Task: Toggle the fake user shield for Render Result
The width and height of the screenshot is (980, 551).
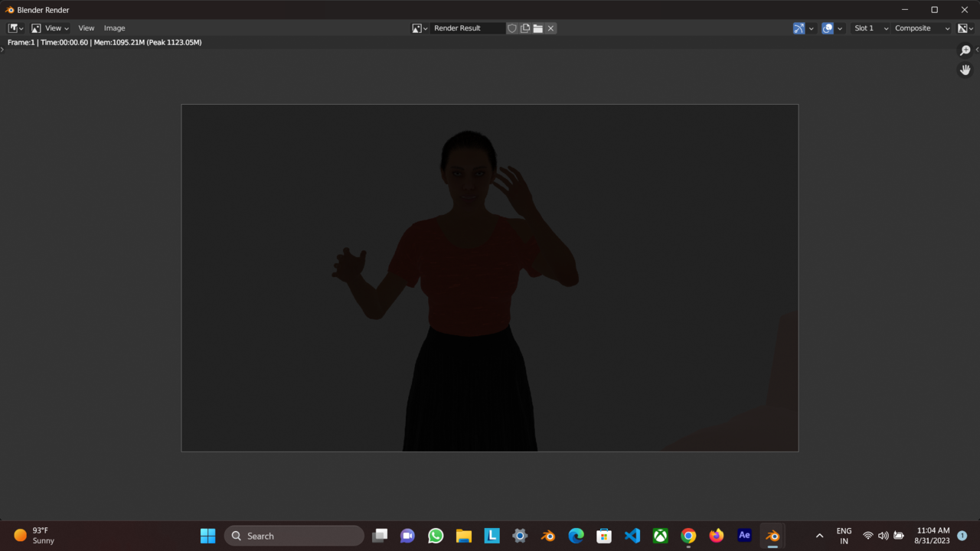Action: pyautogui.click(x=512, y=28)
